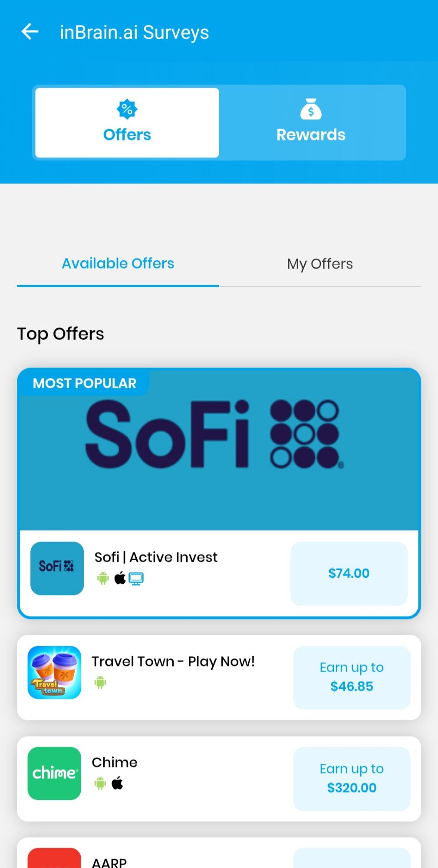Open the Sofi banner image
This screenshot has width=438, height=868.
click(x=219, y=451)
